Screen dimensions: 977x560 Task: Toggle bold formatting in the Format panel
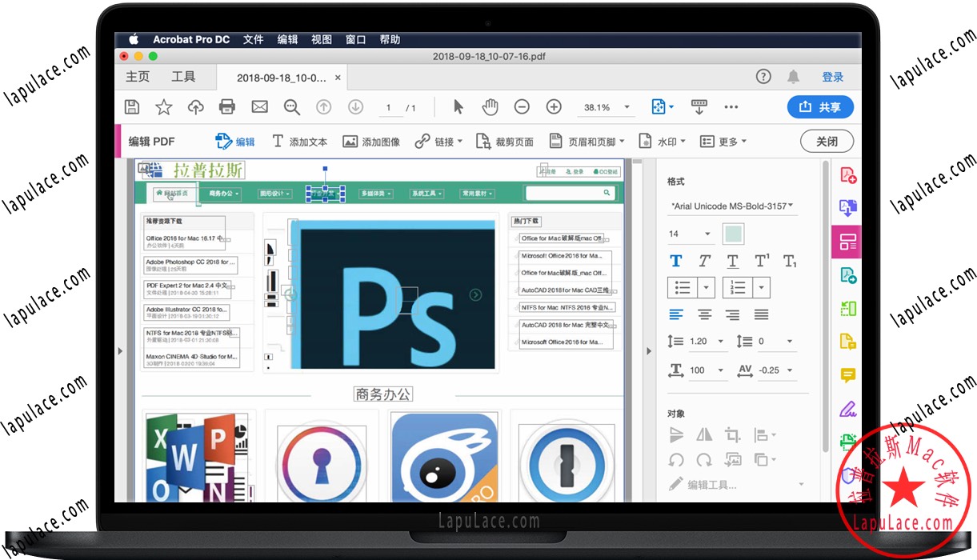click(x=676, y=260)
